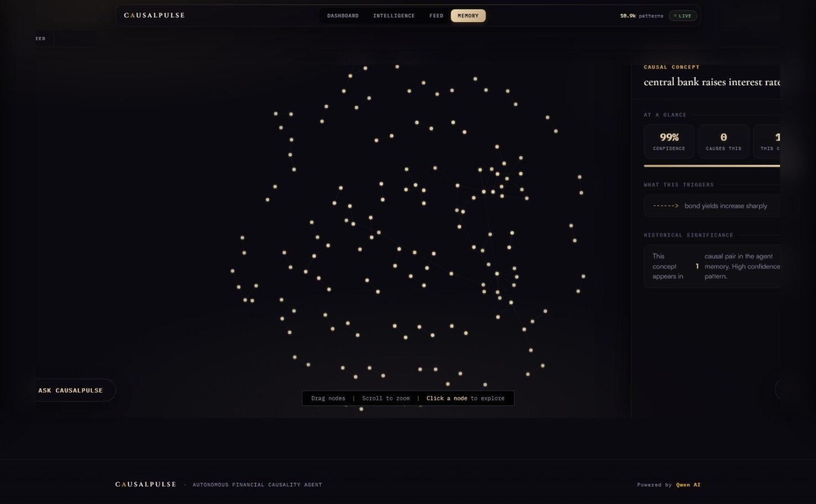Click the CausalPulse logo in header
Viewport: 816px width, 504px height.
click(x=154, y=15)
